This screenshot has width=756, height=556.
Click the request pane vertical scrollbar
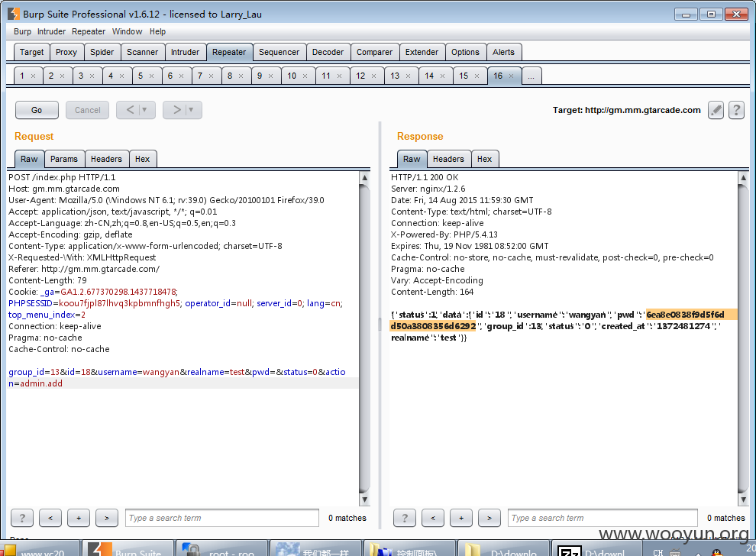click(x=364, y=338)
